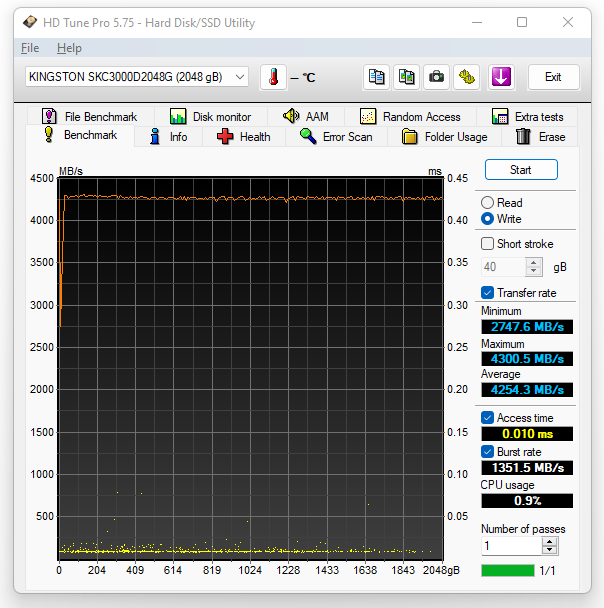Switch to the Health tab
604x608 pixels.
click(244, 137)
